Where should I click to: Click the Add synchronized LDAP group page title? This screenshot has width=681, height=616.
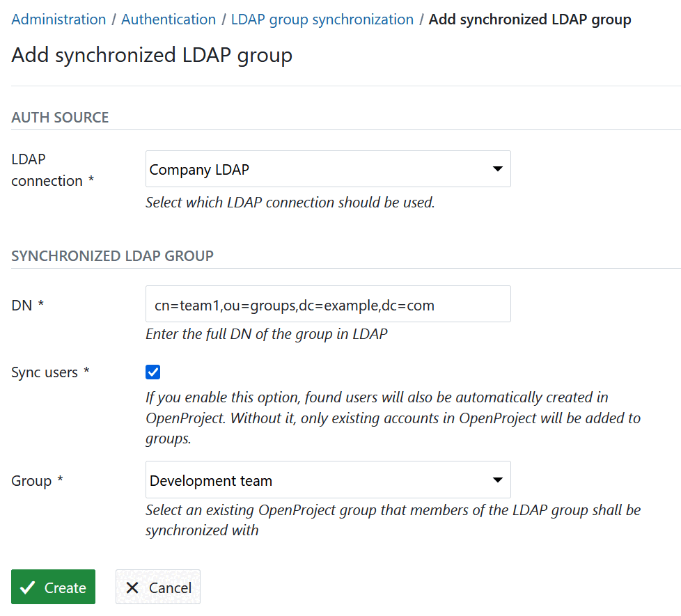click(151, 54)
